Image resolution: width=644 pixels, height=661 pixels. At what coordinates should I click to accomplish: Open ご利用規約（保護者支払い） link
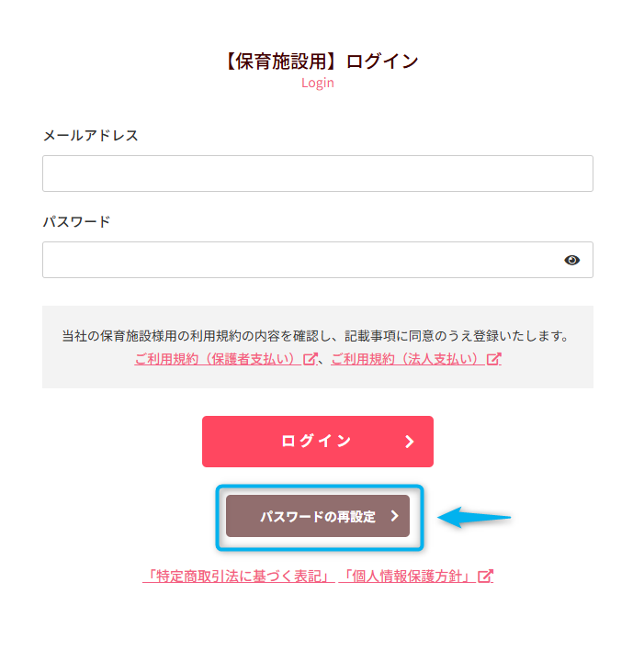pos(218,359)
